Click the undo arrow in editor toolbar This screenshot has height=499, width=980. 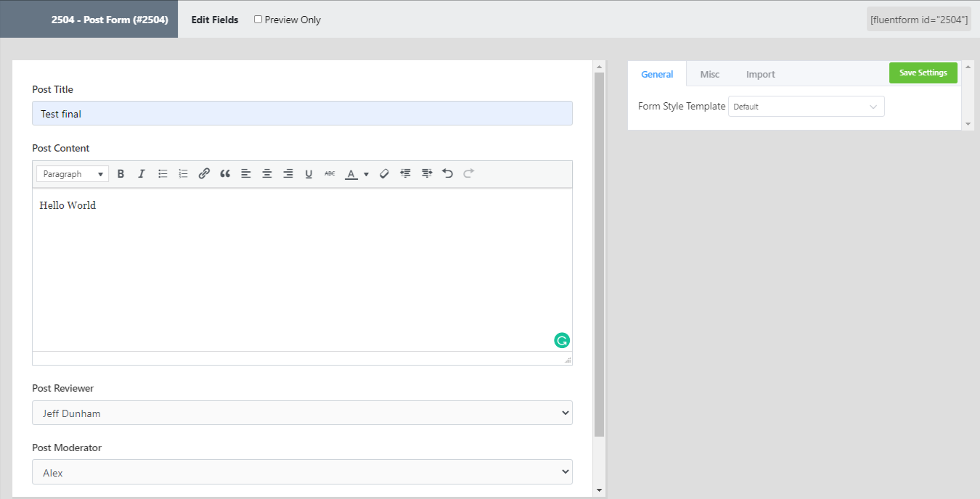coord(448,174)
